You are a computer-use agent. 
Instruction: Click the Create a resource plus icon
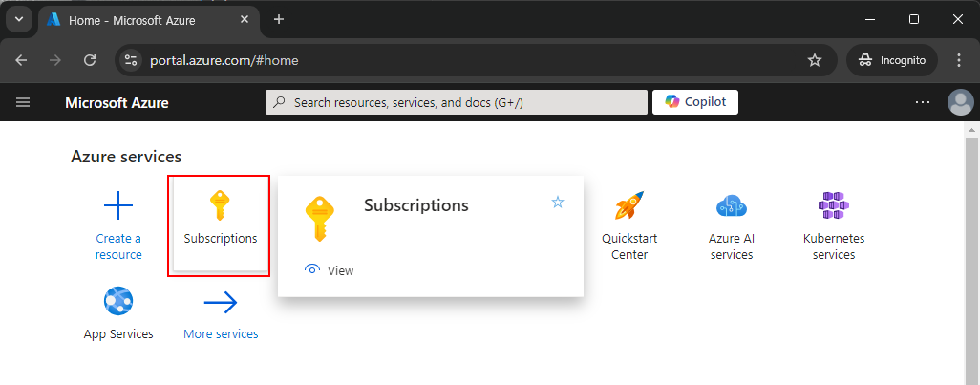click(118, 205)
